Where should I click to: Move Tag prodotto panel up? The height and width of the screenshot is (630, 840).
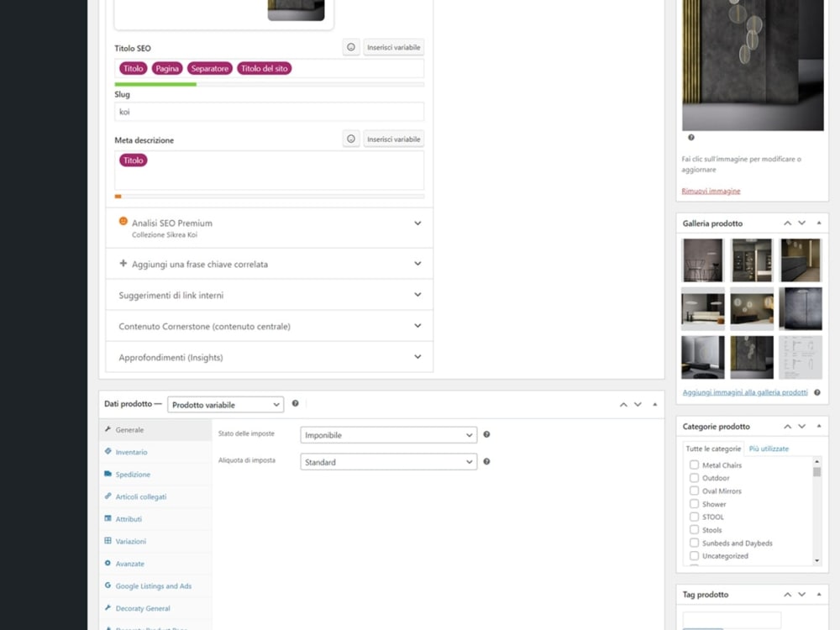pos(788,595)
